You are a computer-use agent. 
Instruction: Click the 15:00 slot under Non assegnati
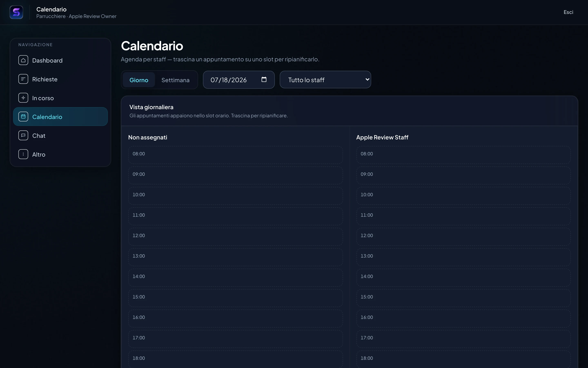point(235,298)
